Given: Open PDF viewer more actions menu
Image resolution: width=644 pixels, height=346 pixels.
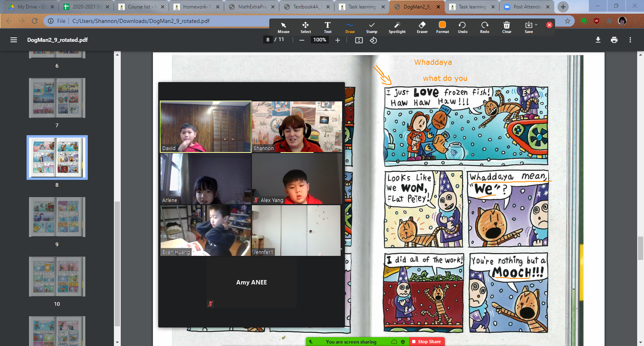Looking at the screenshot, I should pyautogui.click(x=630, y=40).
